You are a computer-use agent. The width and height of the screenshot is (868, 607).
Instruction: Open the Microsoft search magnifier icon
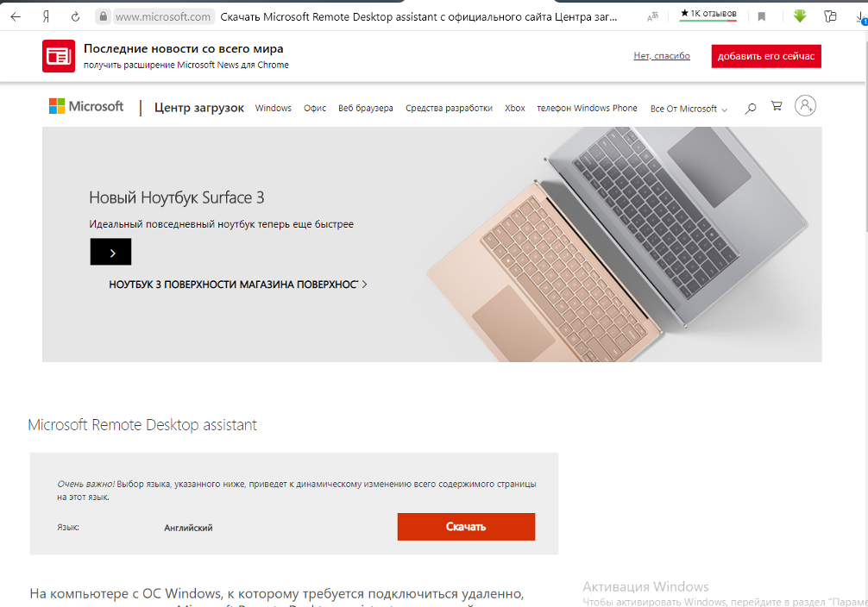(750, 109)
